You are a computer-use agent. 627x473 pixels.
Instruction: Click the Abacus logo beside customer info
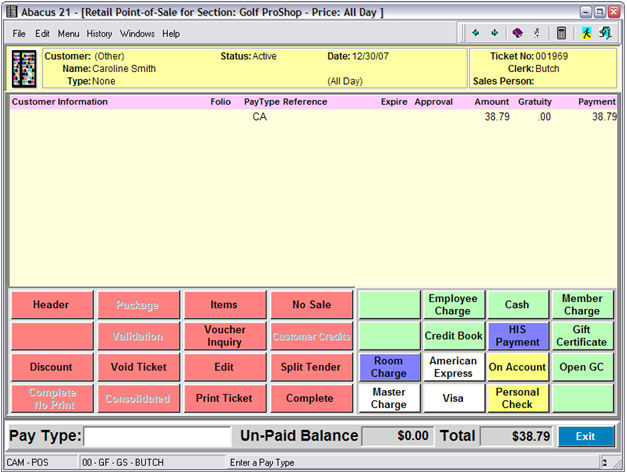click(x=24, y=69)
